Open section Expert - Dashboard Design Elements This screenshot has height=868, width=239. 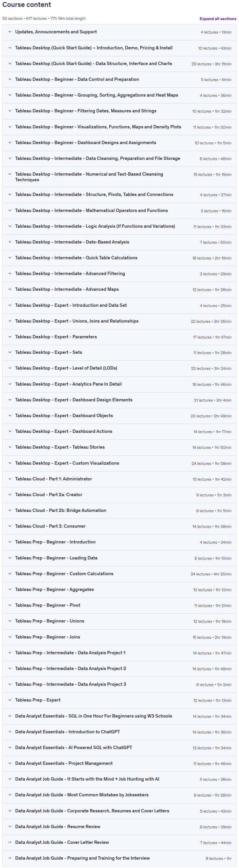(x=119, y=400)
